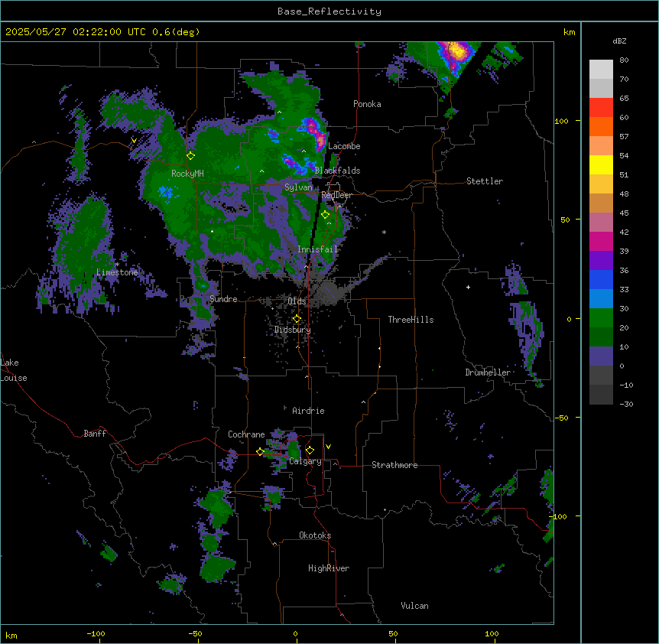Click the Sylvan label on the map
Viewport: 659px width, 644px height.
point(298,187)
